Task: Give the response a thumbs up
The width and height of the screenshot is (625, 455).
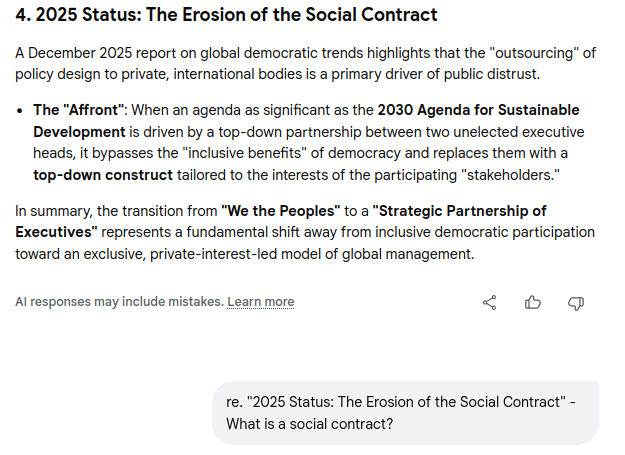Action: pyautogui.click(x=533, y=302)
